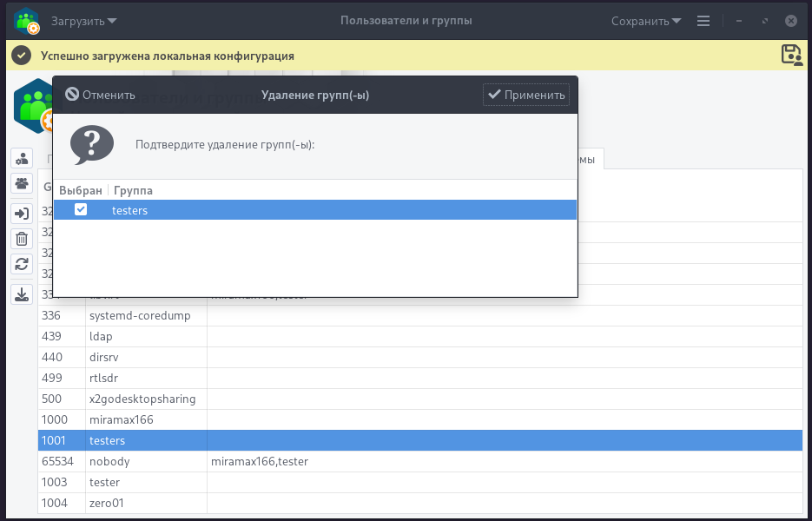Click the Применить button
812x521 pixels.
526,95
